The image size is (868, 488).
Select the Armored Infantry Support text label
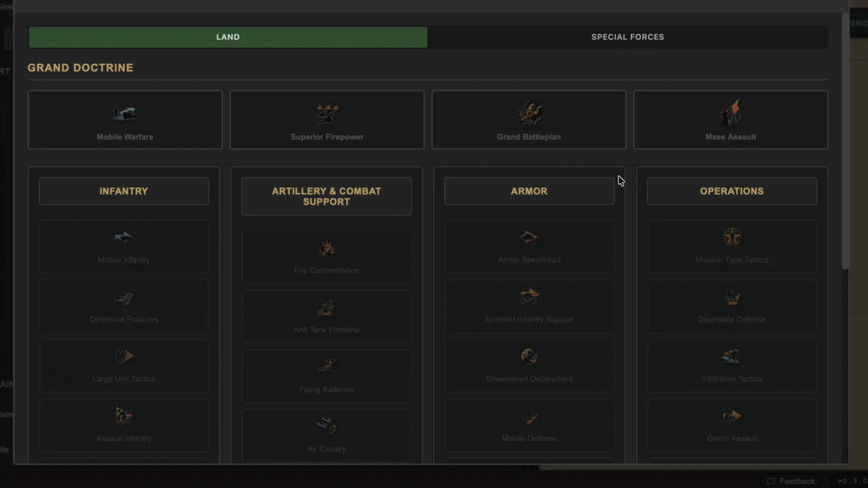529,320
